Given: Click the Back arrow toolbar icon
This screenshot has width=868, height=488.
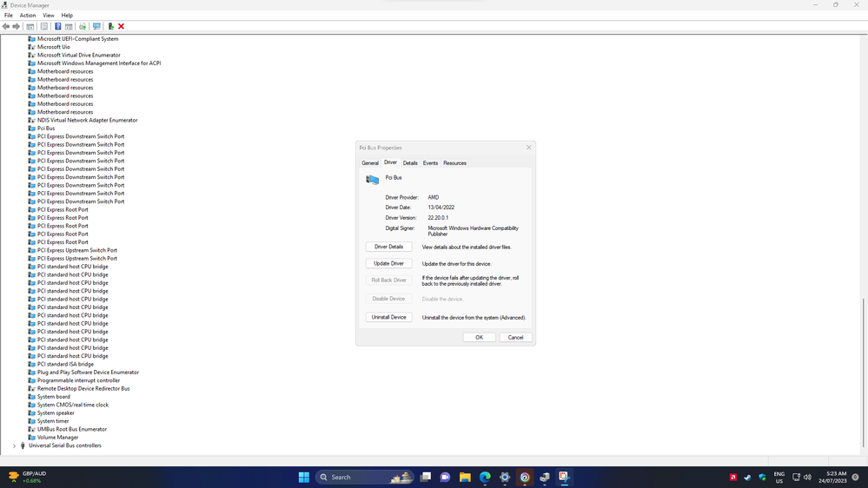Looking at the screenshot, I should [5, 27].
